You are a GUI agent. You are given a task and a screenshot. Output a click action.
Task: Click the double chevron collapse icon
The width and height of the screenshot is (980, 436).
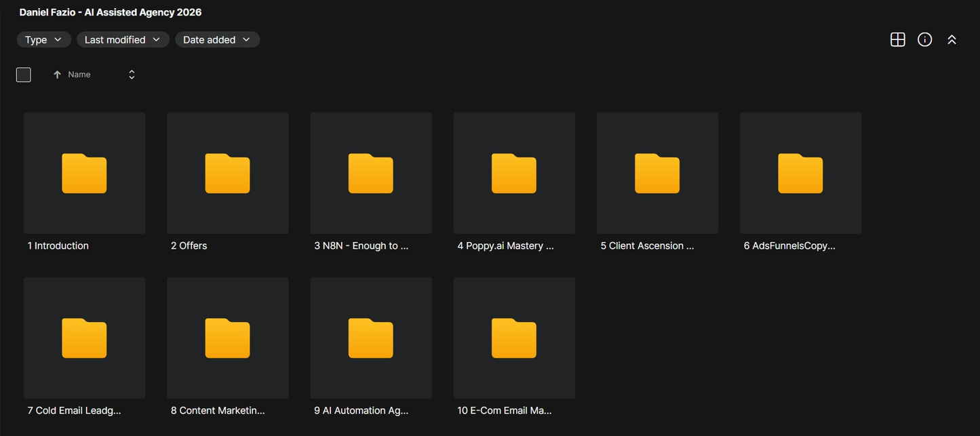[x=952, y=40]
